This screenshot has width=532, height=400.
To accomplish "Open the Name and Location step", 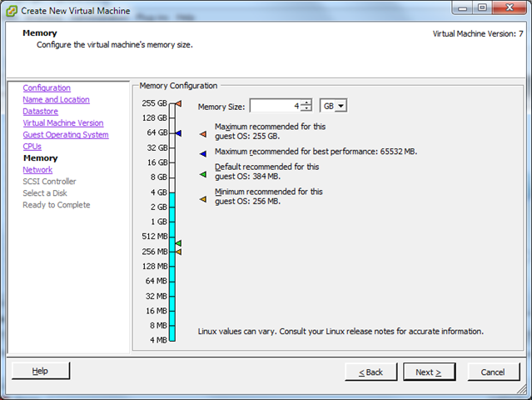I will (56, 100).
